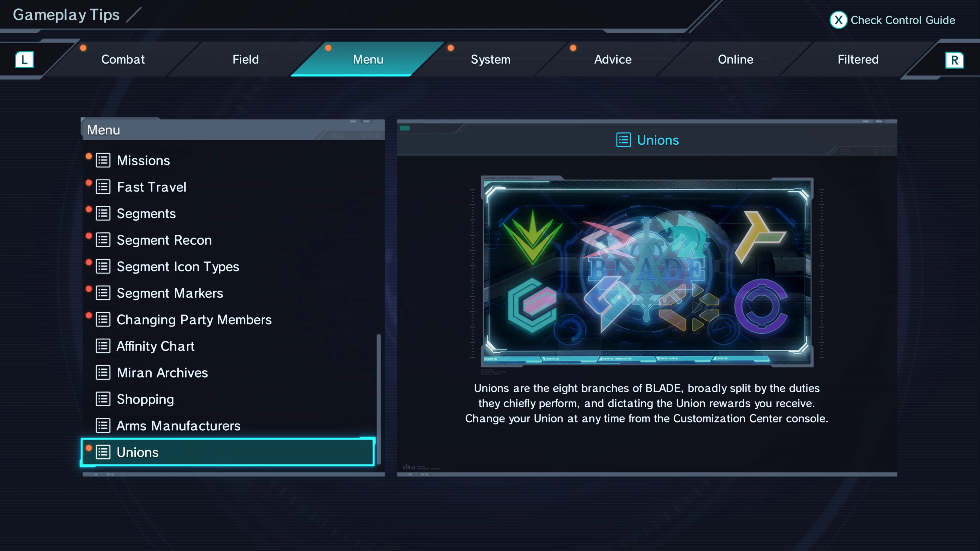Open the Check Control Guide
This screenshot has width=980, height=551.
pos(892,20)
